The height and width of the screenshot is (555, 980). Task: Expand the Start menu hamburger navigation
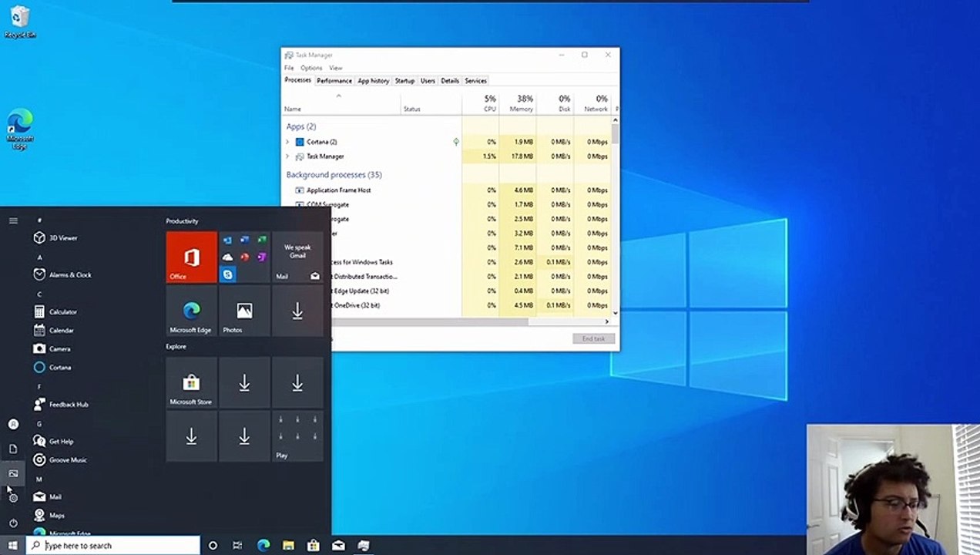13,220
